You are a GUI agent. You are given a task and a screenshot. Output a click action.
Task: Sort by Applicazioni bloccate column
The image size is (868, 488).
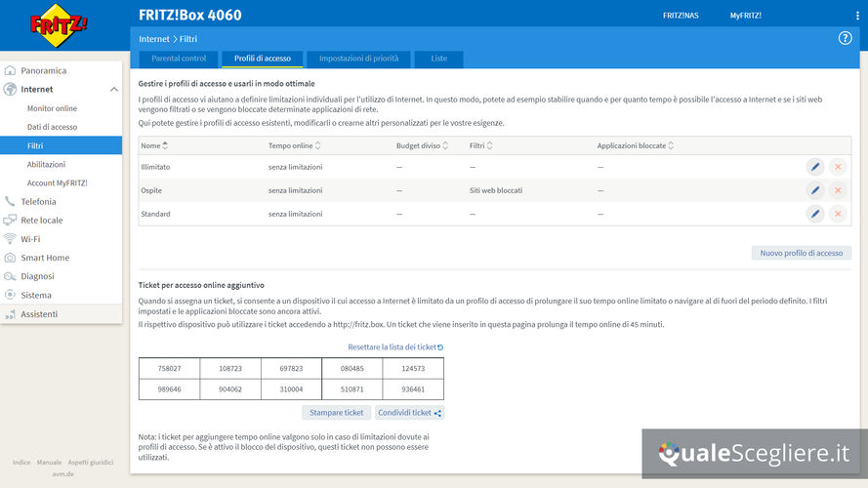(x=636, y=145)
